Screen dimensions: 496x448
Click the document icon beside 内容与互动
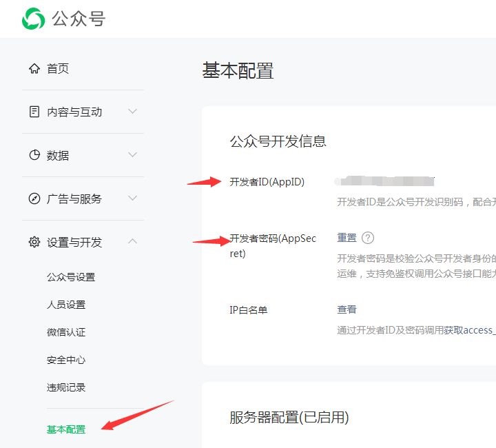[x=34, y=112]
